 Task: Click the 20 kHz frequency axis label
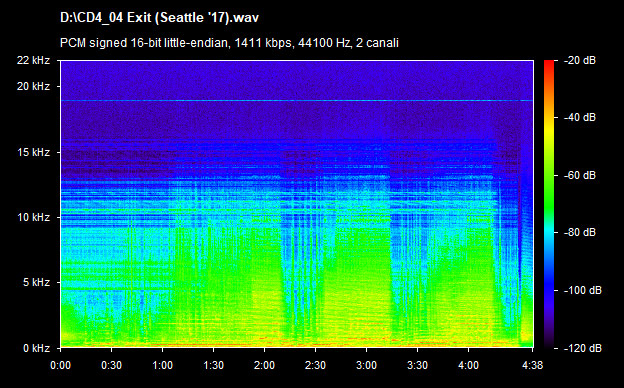(33, 86)
